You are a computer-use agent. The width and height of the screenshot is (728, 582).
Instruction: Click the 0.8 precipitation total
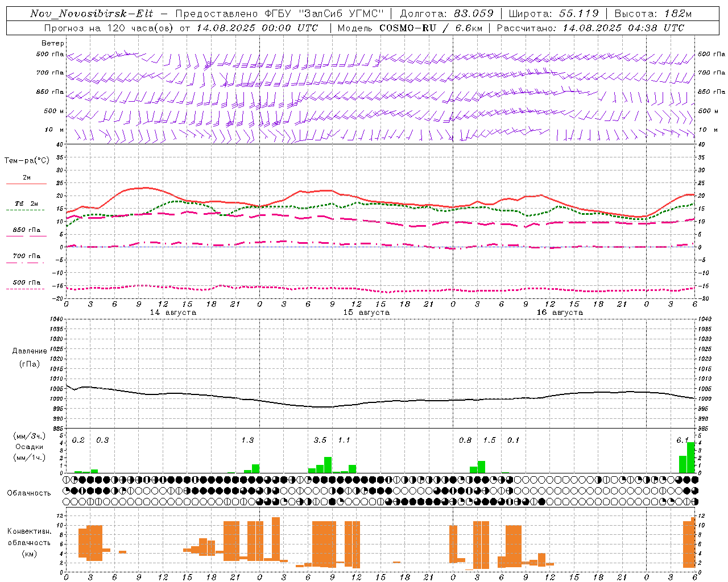tap(465, 440)
